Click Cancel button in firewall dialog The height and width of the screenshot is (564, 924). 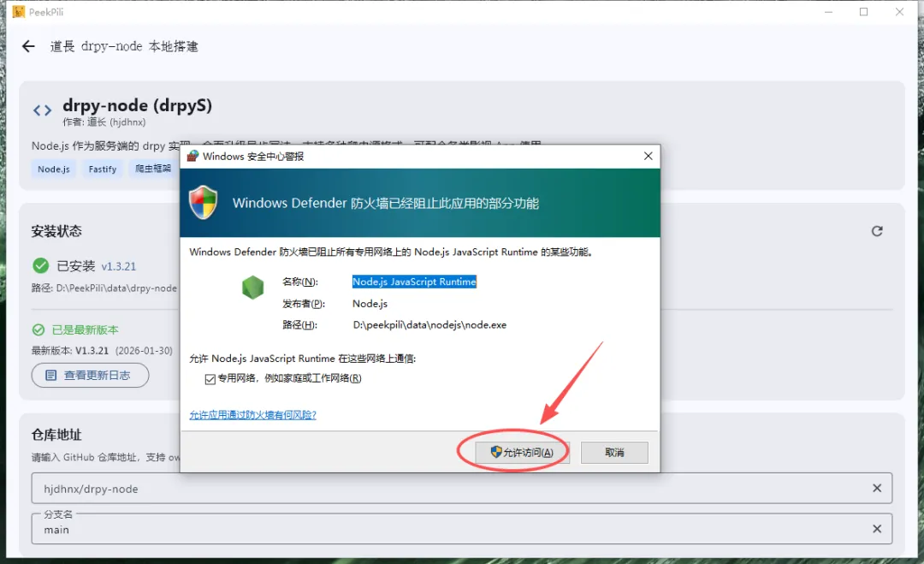(x=614, y=453)
